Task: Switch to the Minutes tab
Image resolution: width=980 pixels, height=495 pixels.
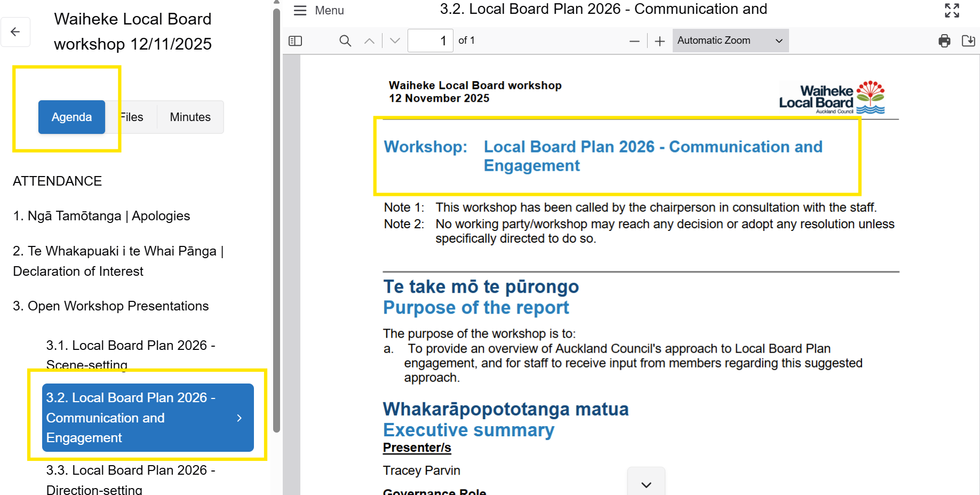Action: tap(190, 117)
